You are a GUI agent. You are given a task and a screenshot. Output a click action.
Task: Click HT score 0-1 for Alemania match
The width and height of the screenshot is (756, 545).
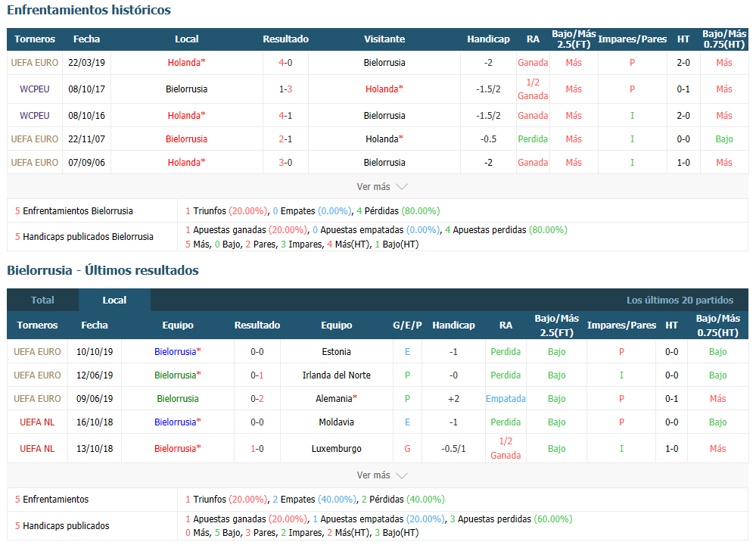click(x=671, y=399)
